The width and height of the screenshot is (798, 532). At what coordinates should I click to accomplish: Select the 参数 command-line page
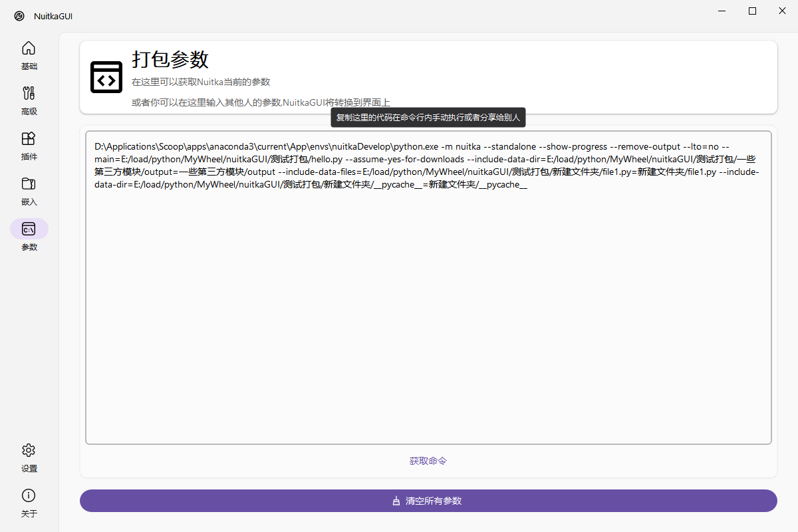point(29,237)
